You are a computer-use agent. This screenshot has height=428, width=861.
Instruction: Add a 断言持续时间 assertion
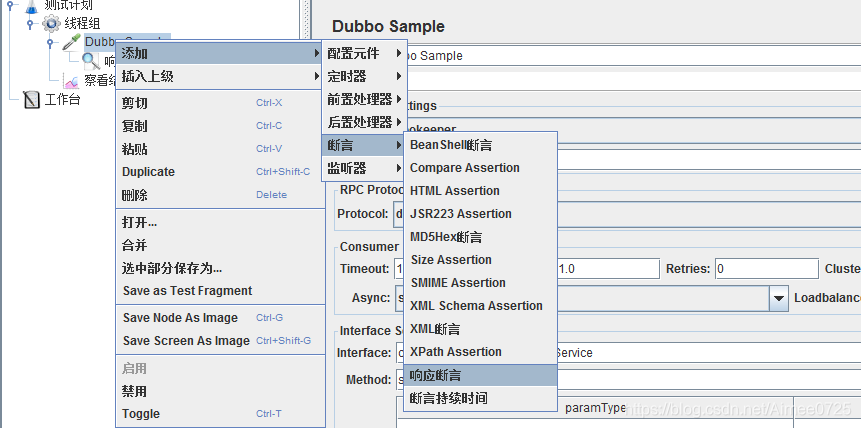(x=480, y=398)
